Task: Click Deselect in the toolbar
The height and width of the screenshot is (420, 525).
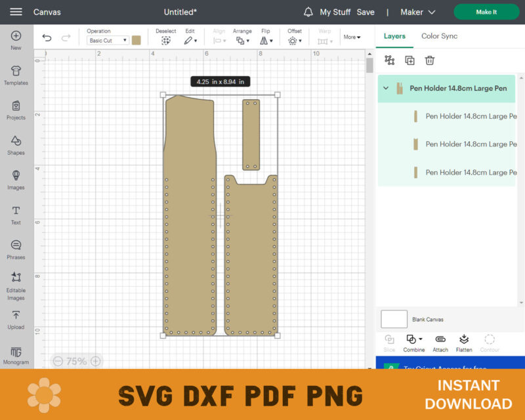Action: click(166, 37)
